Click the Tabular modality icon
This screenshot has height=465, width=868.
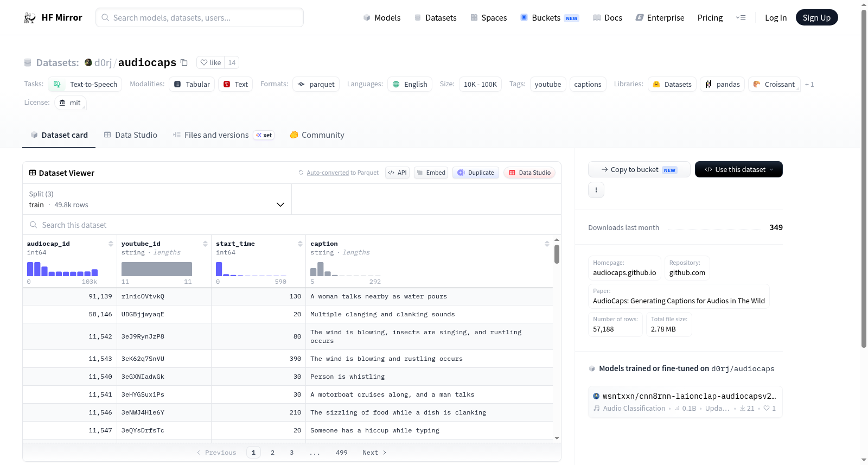pos(177,84)
